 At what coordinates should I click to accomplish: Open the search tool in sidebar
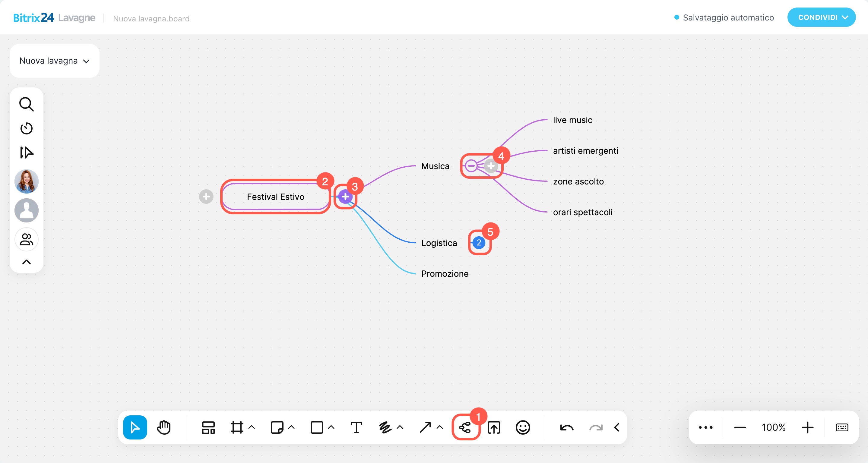point(26,104)
